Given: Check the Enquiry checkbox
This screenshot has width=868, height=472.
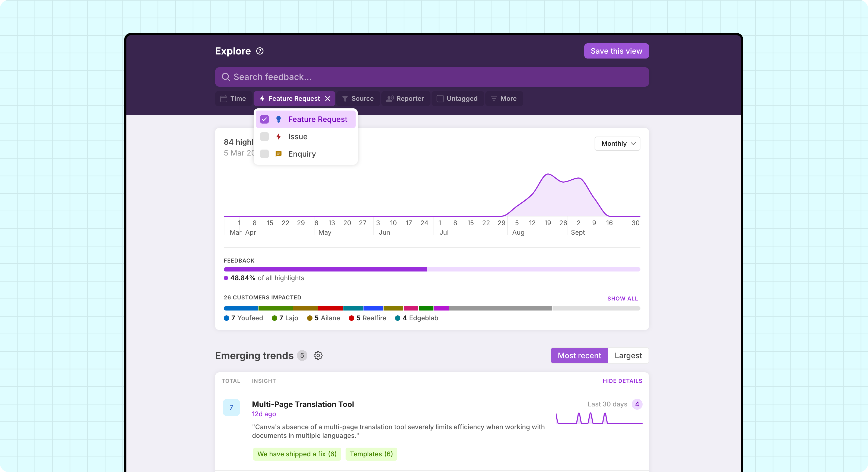Looking at the screenshot, I should 264,154.
